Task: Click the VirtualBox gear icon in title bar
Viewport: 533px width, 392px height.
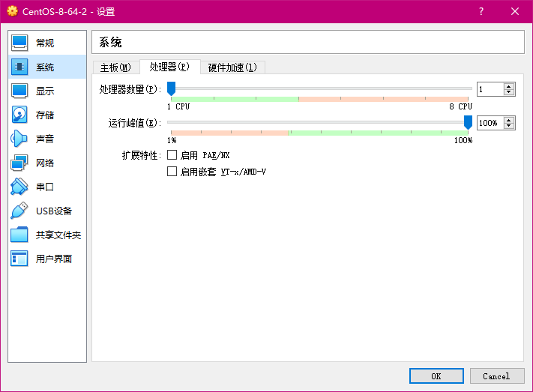Action: (12, 11)
